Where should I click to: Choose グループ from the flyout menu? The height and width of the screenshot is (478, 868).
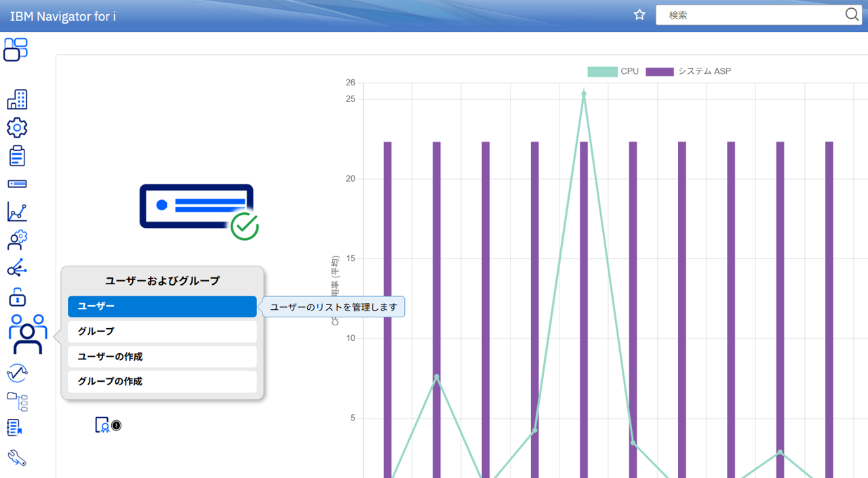[162, 332]
